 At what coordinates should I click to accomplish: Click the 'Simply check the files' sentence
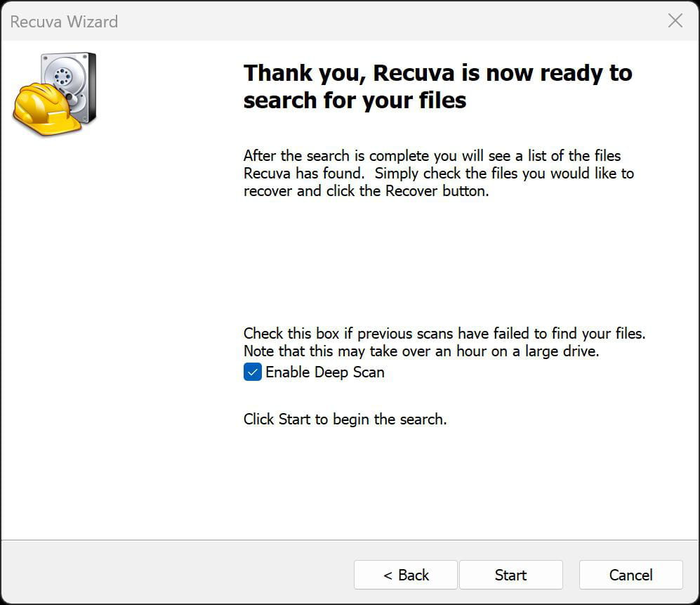coord(505,174)
